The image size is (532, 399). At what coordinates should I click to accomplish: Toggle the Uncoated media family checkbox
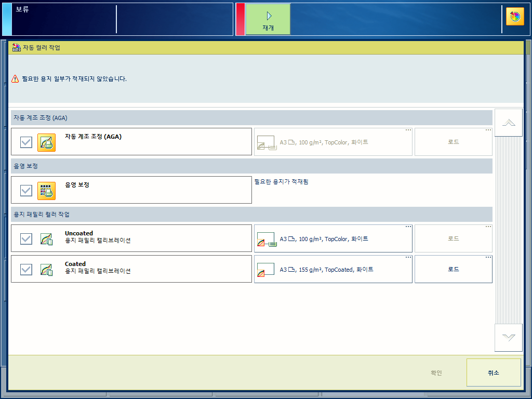click(26, 239)
